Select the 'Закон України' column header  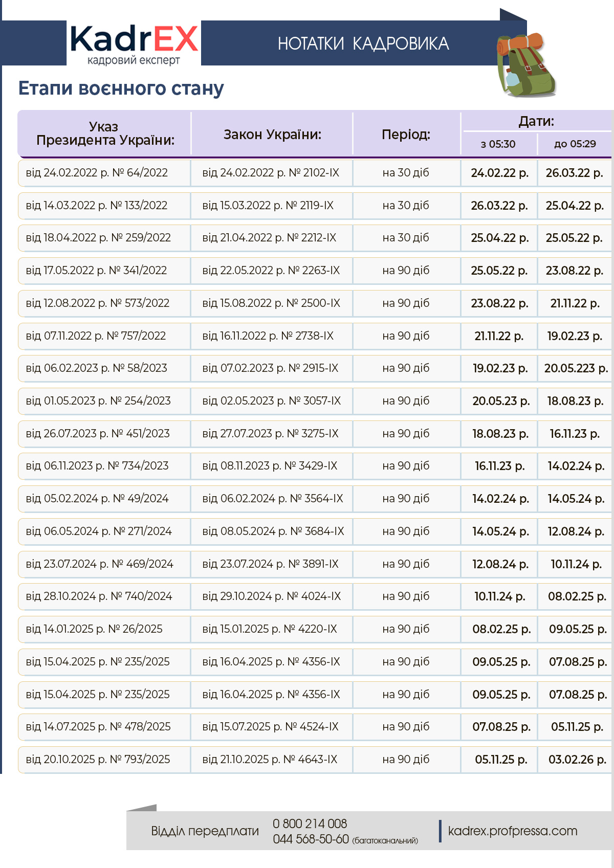point(272,135)
